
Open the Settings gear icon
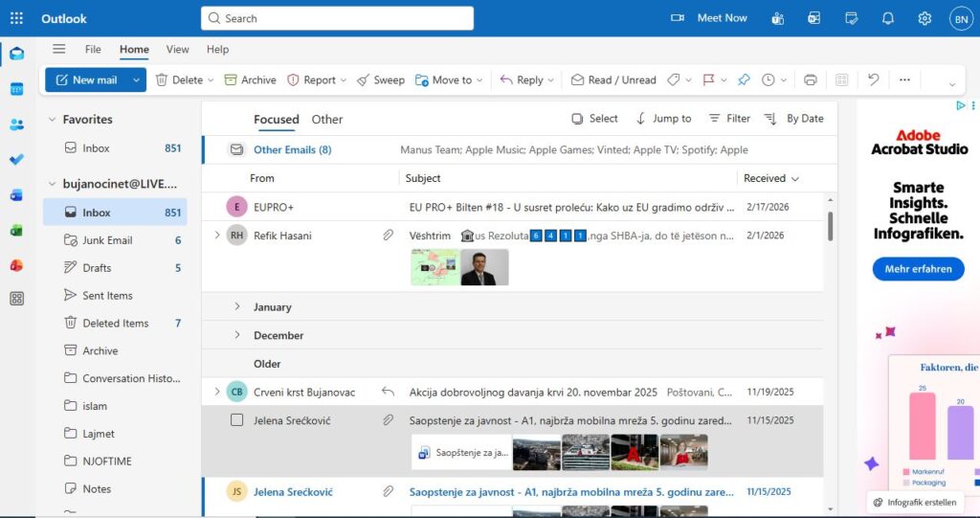pos(924,18)
